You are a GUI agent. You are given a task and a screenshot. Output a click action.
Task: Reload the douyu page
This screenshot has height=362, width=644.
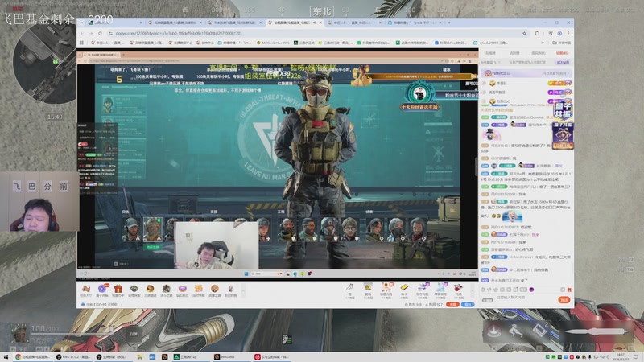100,33
